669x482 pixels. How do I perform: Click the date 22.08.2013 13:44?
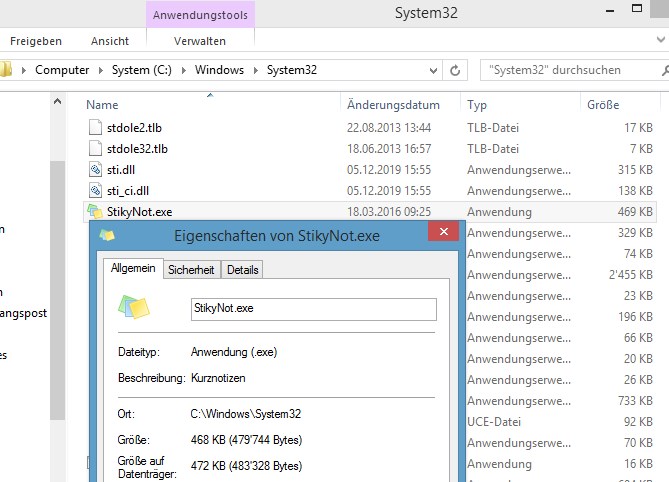[389, 128]
